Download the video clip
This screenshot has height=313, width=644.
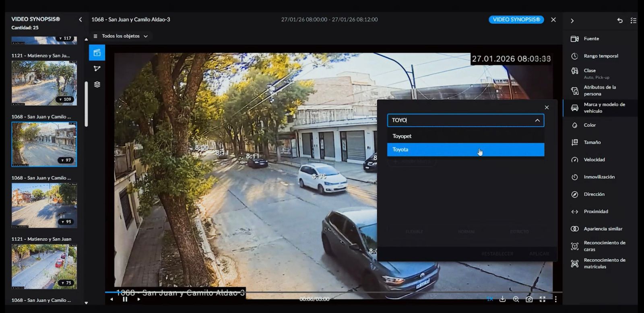coord(502,299)
